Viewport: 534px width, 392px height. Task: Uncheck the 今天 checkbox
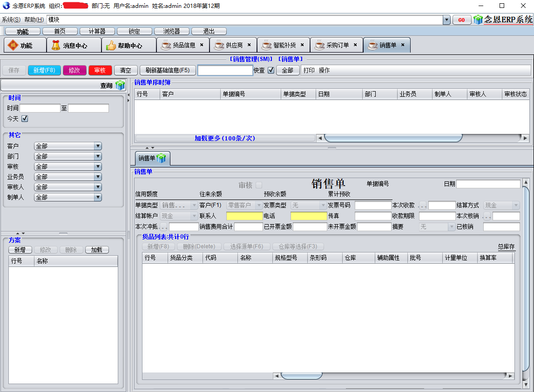(25, 119)
